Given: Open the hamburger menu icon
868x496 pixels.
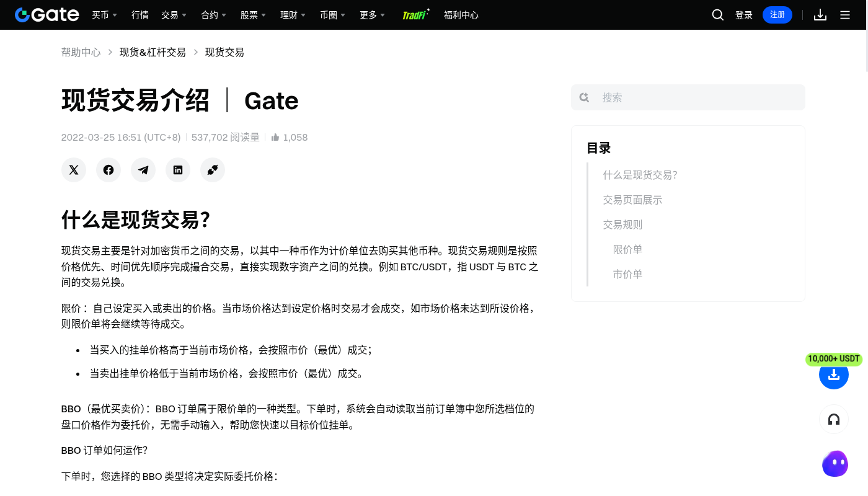Looking at the screenshot, I should 845,15.
